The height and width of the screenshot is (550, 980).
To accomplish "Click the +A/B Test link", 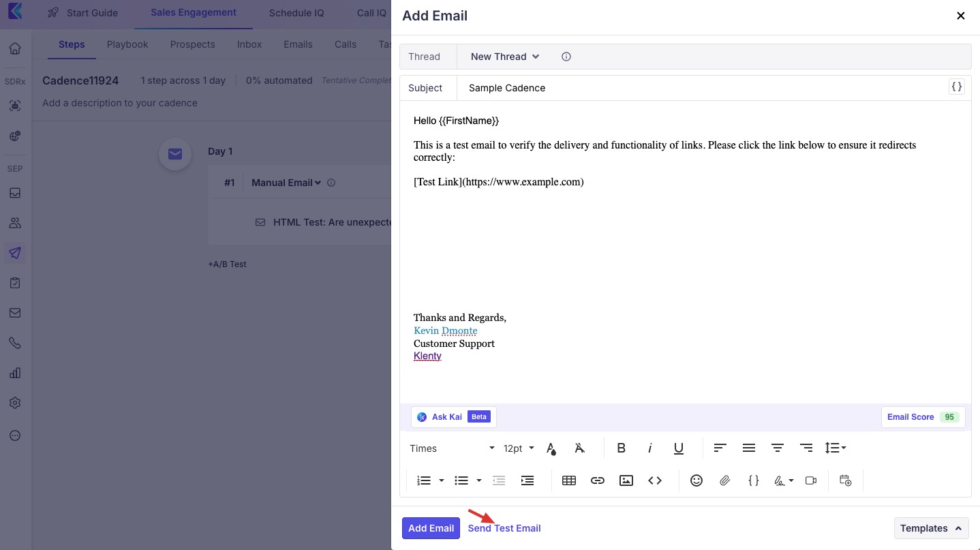I will pyautogui.click(x=227, y=264).
